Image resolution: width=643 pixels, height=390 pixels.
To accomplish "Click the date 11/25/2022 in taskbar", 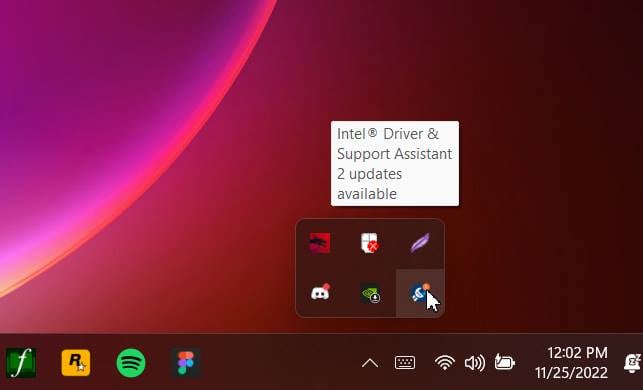I will click(x=571, y=373).
